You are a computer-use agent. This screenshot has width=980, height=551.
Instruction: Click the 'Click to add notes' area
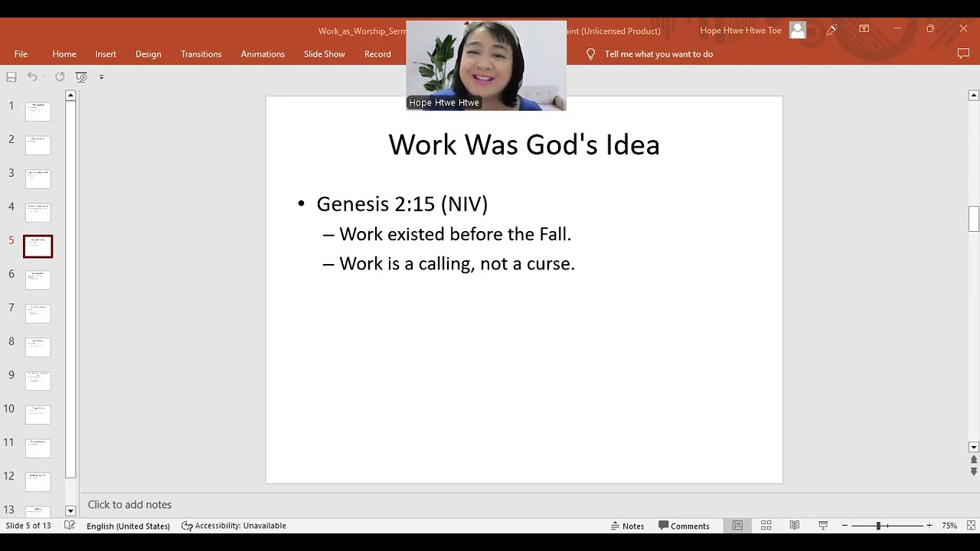[x=129, y=504]
